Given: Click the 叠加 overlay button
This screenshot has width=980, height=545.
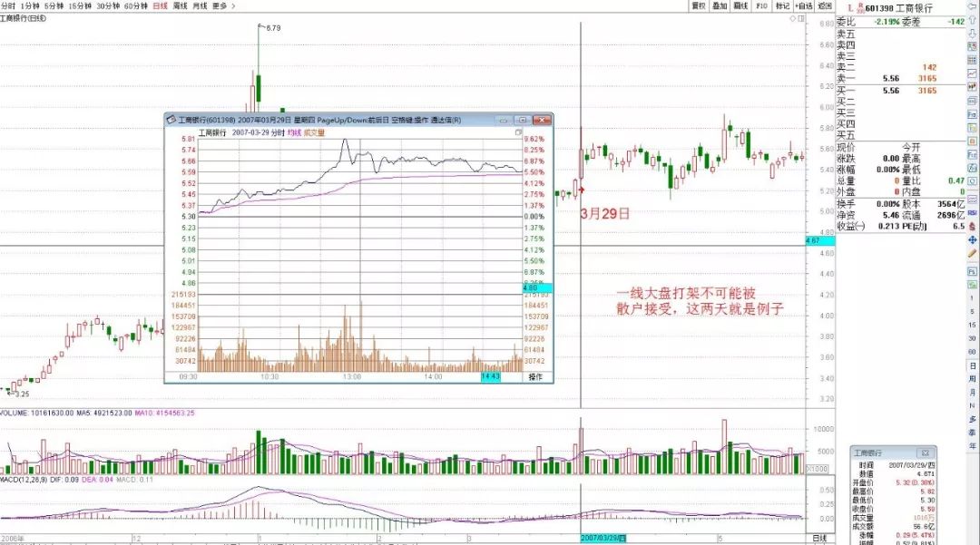Looking at the screenshot, I should tap(720, 5).
